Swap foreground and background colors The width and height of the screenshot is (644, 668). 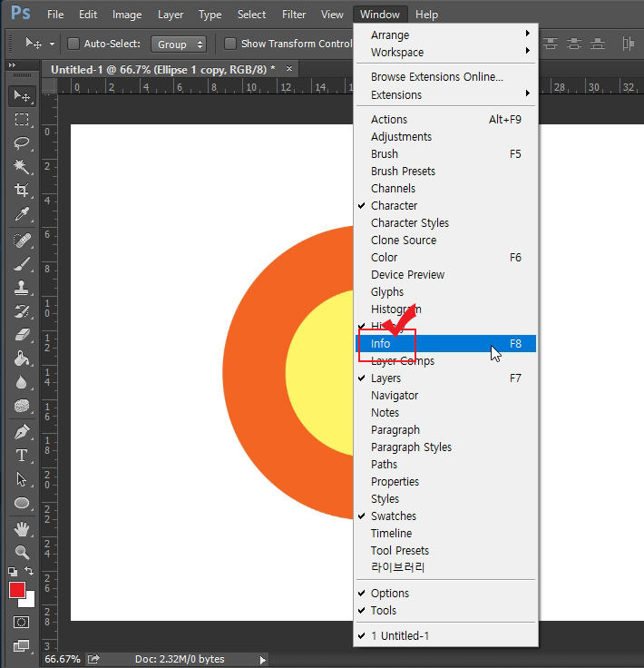(29, 571)
